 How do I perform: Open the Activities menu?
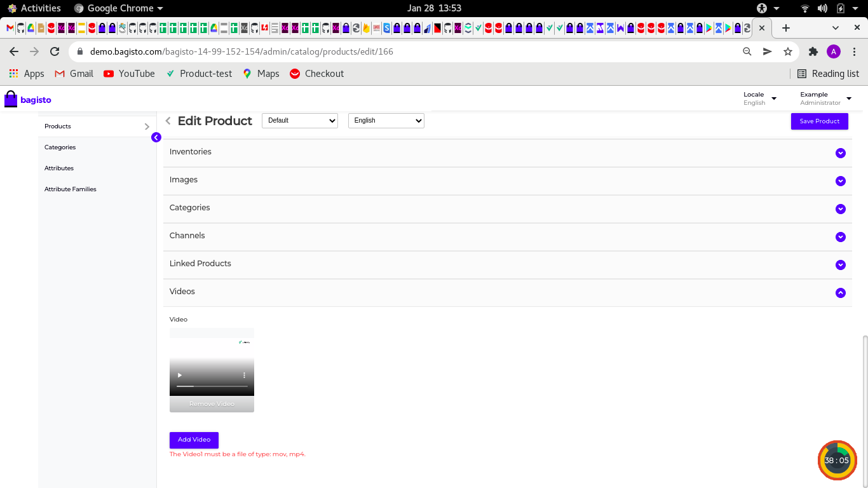[35, 8]
